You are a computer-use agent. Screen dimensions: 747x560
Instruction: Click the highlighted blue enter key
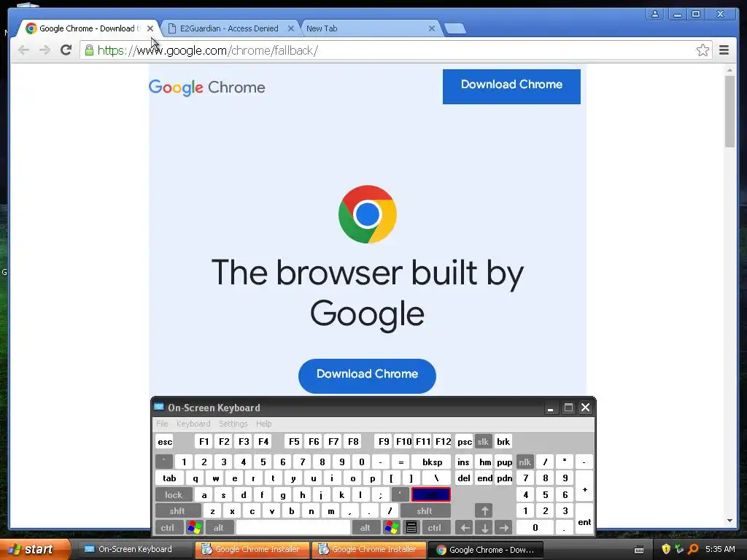[x=431, y=495]
